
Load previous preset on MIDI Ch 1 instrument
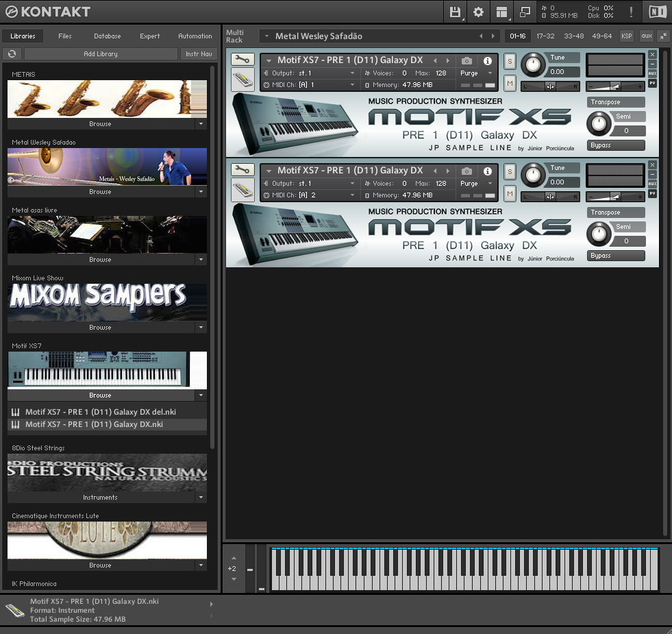coord(436,60)
